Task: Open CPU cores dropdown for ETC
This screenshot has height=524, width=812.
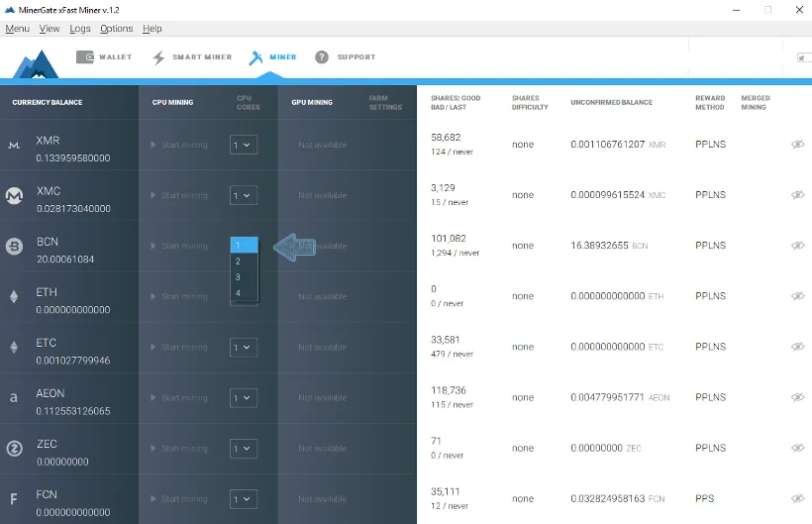Action: 244,348
